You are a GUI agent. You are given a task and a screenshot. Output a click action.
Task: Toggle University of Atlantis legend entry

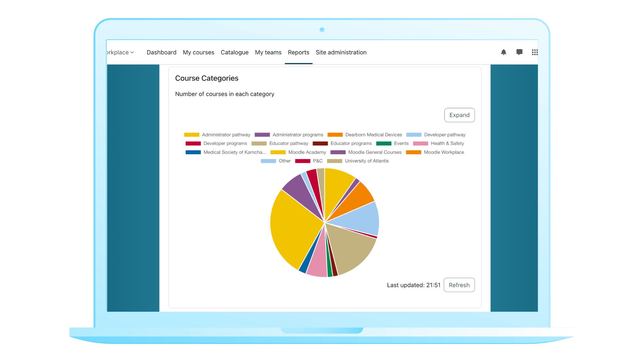point(366,161)
